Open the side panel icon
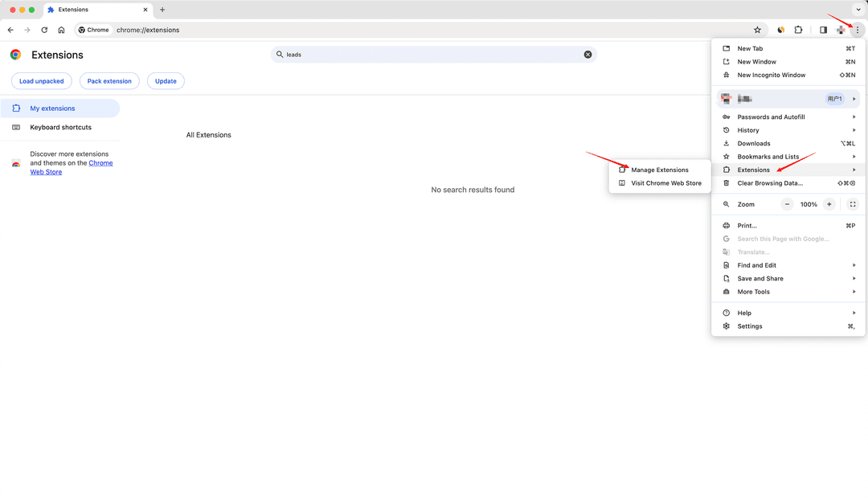This screenshot has height=500, width=868. click(x=822, y=30)
